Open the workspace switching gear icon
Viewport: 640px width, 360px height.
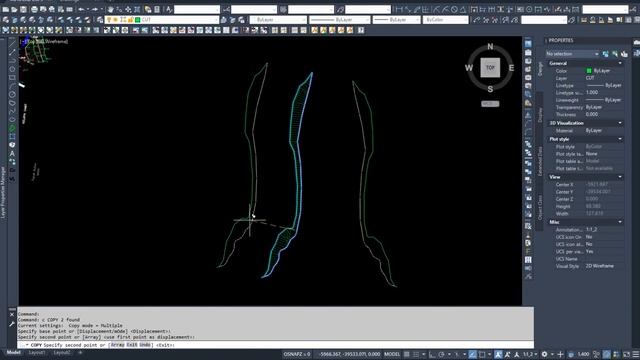pos(544,354)
